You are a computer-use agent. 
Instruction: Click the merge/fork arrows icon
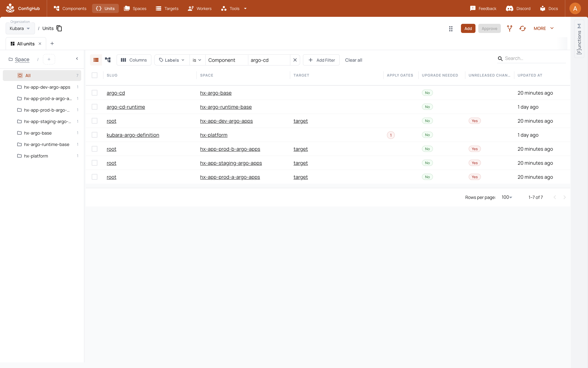(510, 28)
